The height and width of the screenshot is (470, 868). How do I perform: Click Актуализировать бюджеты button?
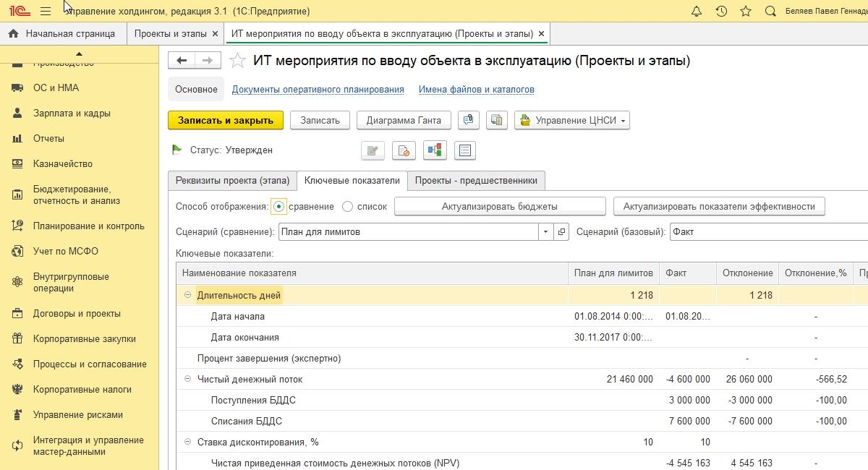pos(500,206)
